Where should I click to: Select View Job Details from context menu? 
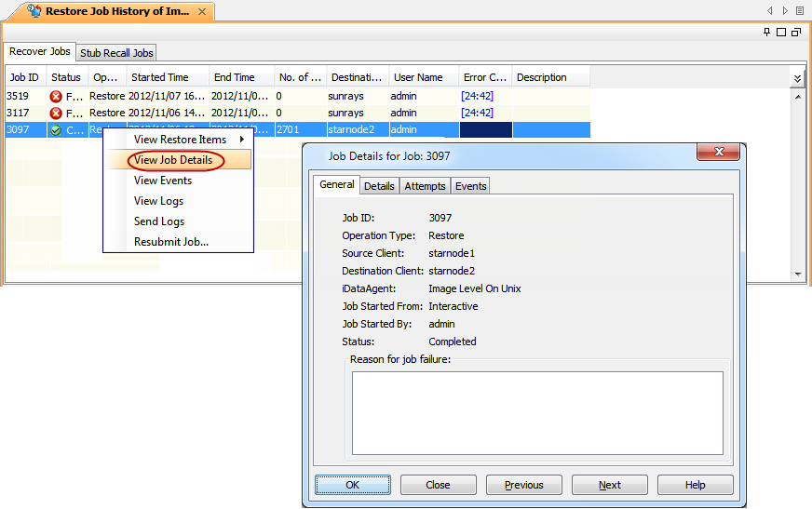coord(173,160)
